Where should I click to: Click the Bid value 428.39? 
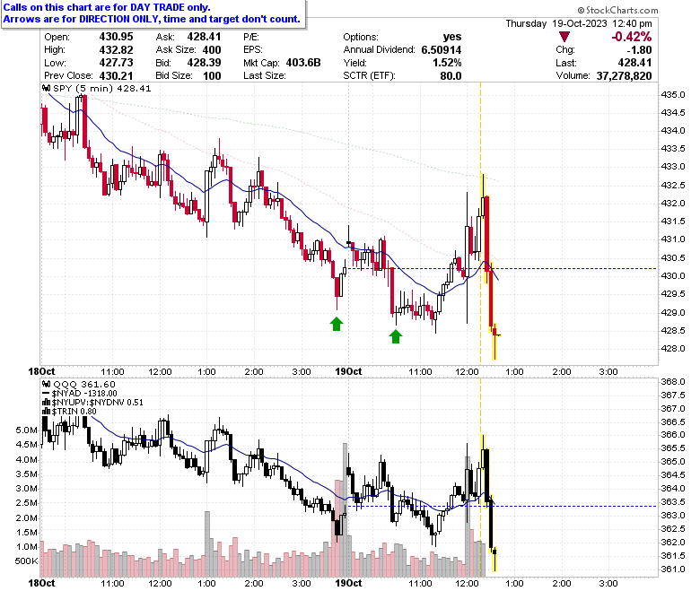click(204, 63)
